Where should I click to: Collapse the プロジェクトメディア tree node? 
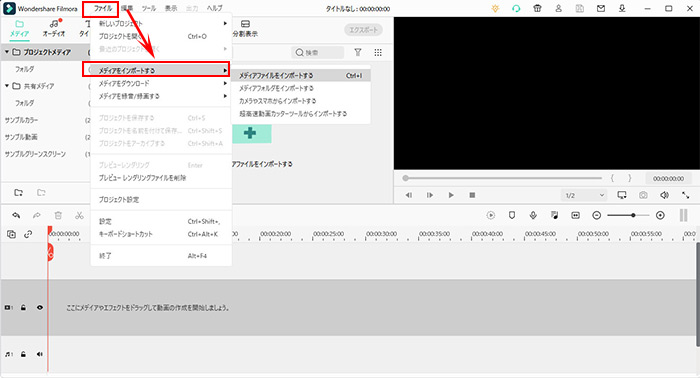[7, 52]
